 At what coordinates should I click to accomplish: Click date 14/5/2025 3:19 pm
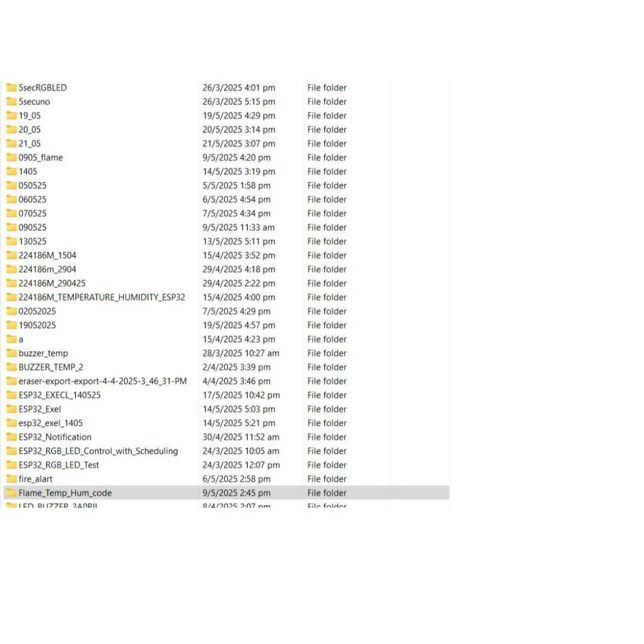click(x=239, y=171)
